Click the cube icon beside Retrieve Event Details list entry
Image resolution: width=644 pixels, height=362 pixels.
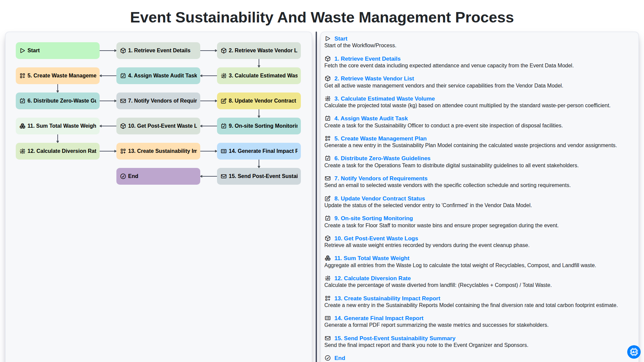pyautogui.click(x=328, y=59)
